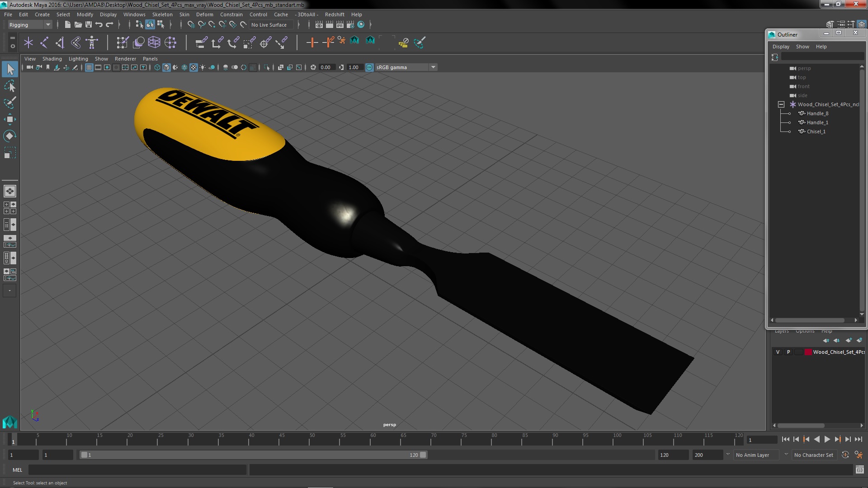
Task: Open the Redshift menu
Action: (x=335, y=14)
